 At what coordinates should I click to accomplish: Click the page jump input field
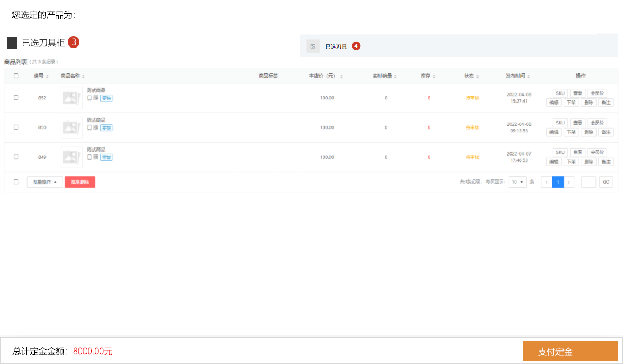pos(588,182)
